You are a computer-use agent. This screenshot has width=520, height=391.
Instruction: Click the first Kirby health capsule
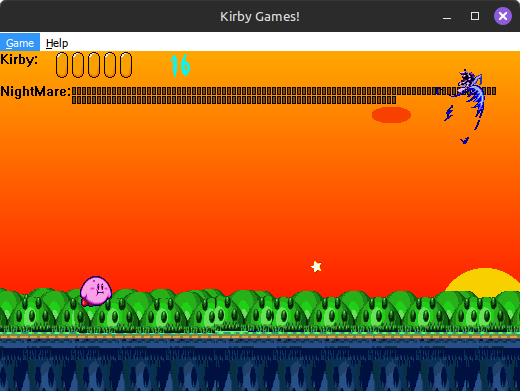tap(62, 65)
